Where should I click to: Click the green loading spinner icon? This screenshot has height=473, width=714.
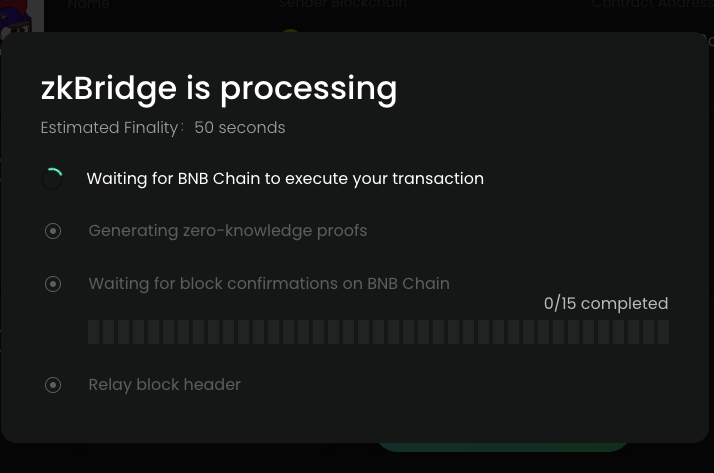pyautogui.click(x=52, y=178)
